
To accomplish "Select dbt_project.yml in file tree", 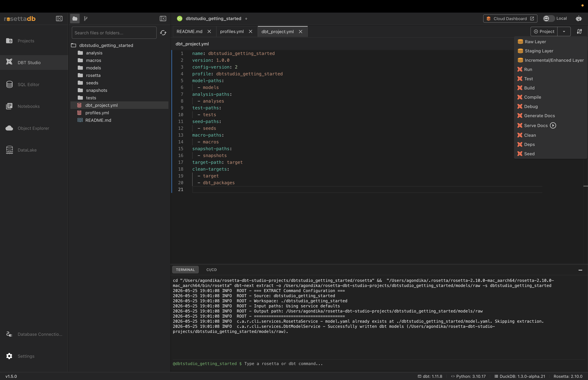I will (119, 105).
